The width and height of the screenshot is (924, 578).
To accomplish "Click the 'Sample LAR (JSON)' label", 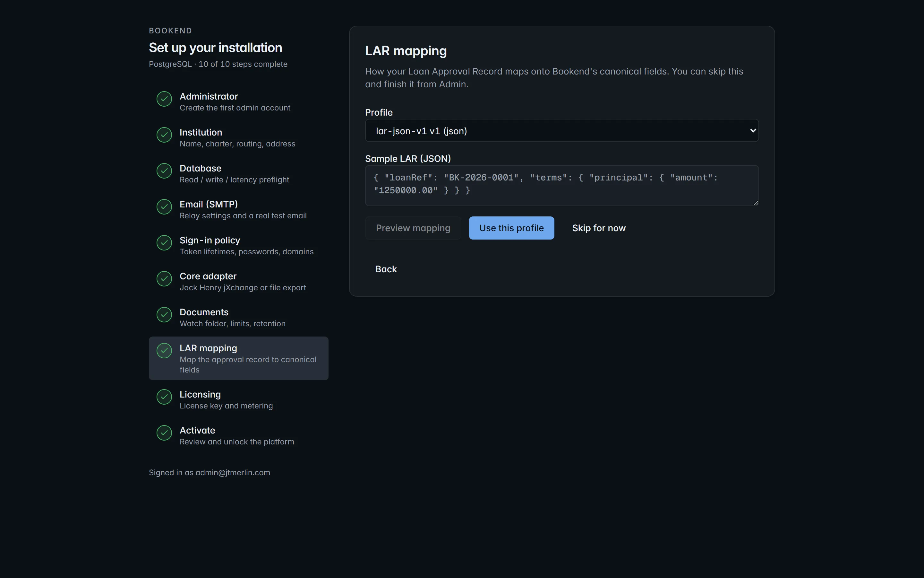I will coord(408,159).
